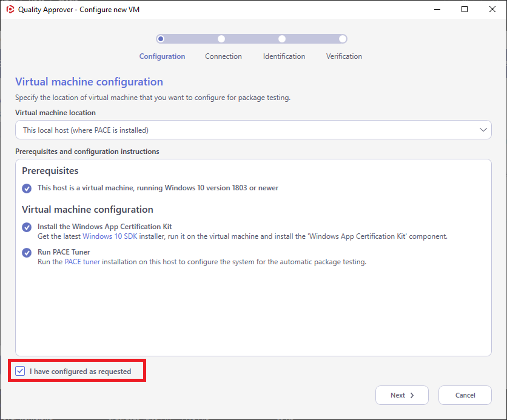Screen dimensions: 507x420
Task: Open the Virtual machine location dropdown
Action: (253, 130)
